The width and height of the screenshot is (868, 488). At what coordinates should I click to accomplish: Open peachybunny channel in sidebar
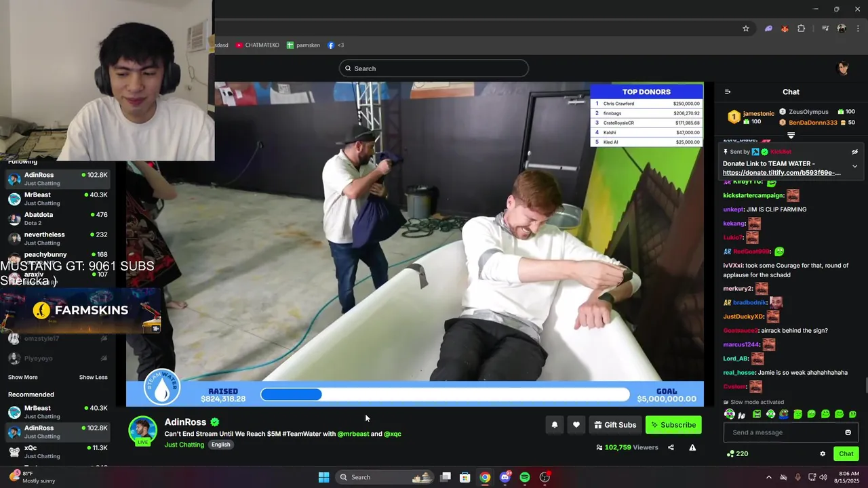coord(57,256)
